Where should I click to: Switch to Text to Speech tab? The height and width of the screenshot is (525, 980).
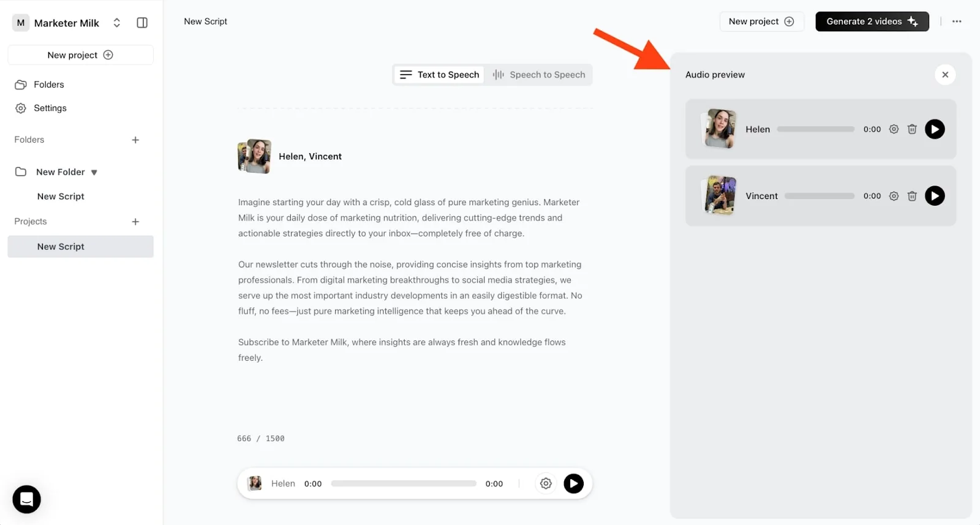tap(439, 75)
